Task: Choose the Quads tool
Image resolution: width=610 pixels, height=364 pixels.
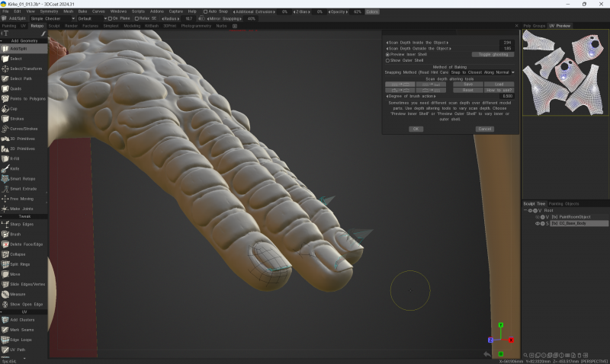Action: click(x=17, y=88)
